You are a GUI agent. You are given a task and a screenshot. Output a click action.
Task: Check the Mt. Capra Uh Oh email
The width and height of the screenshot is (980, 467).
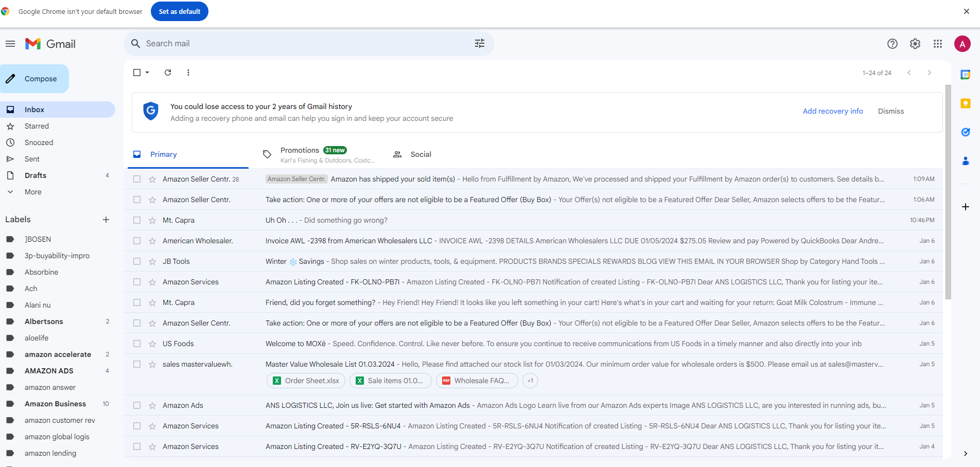[137, 220]
